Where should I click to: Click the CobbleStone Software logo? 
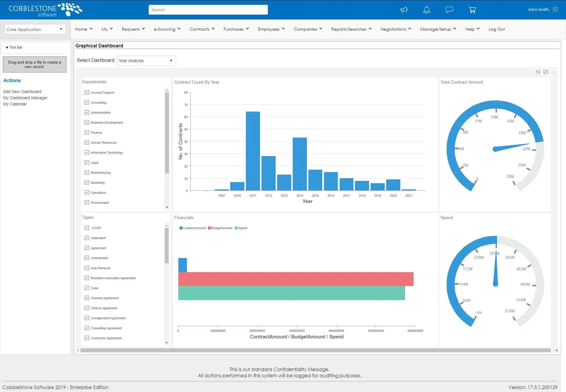pyautogui.click(x=44, y=10)
